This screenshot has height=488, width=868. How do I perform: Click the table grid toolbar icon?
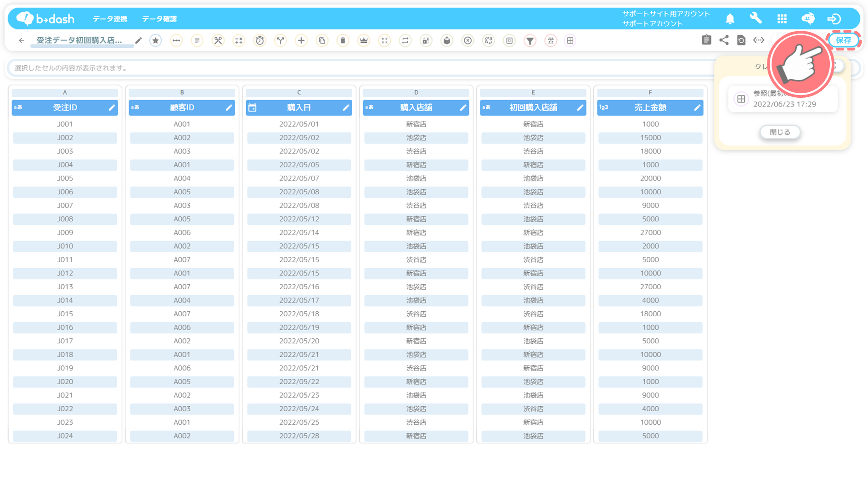[570, 40]
